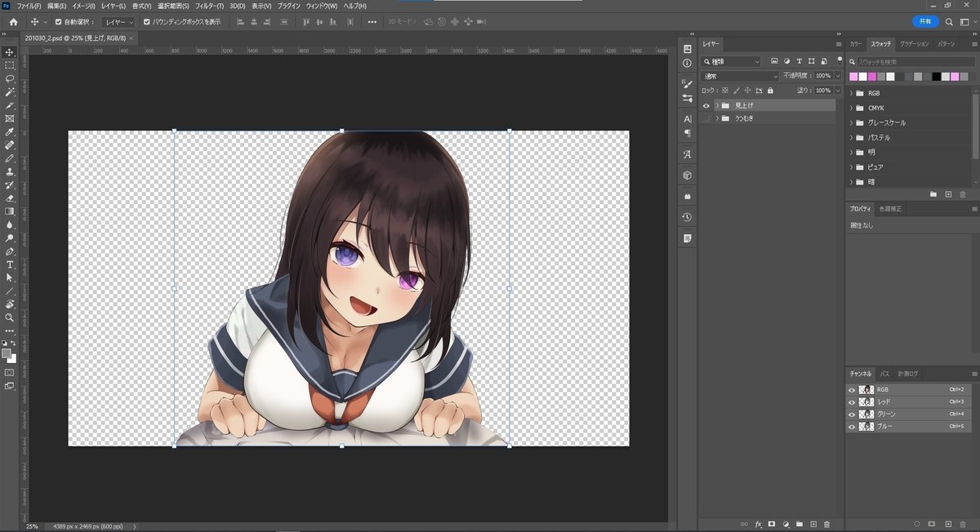Select the Clone Stamp tool
The height and width of the screenshot is (532, 980).
click(10, 171)
